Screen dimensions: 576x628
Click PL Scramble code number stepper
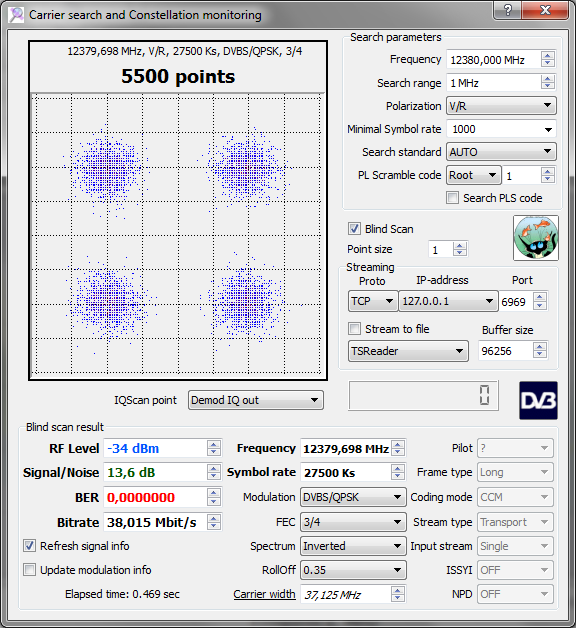pyautogui.click(x=548, y=175)
